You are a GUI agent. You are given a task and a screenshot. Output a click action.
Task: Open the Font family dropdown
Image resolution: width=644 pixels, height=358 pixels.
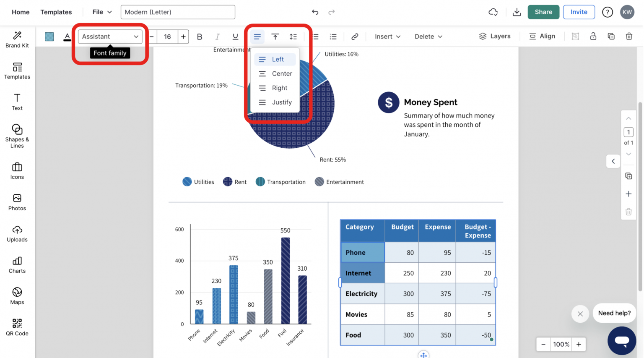point(110,37)
